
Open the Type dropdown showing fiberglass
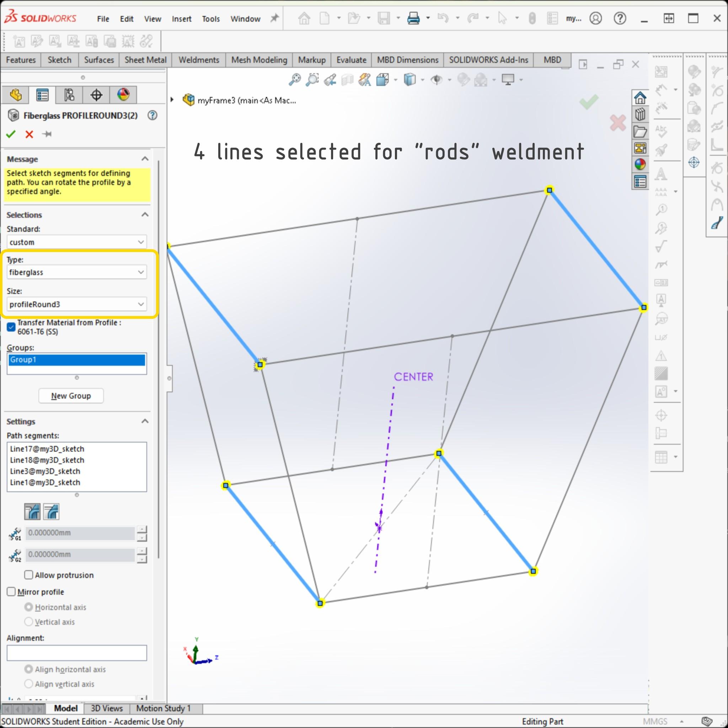pos(77,272)
